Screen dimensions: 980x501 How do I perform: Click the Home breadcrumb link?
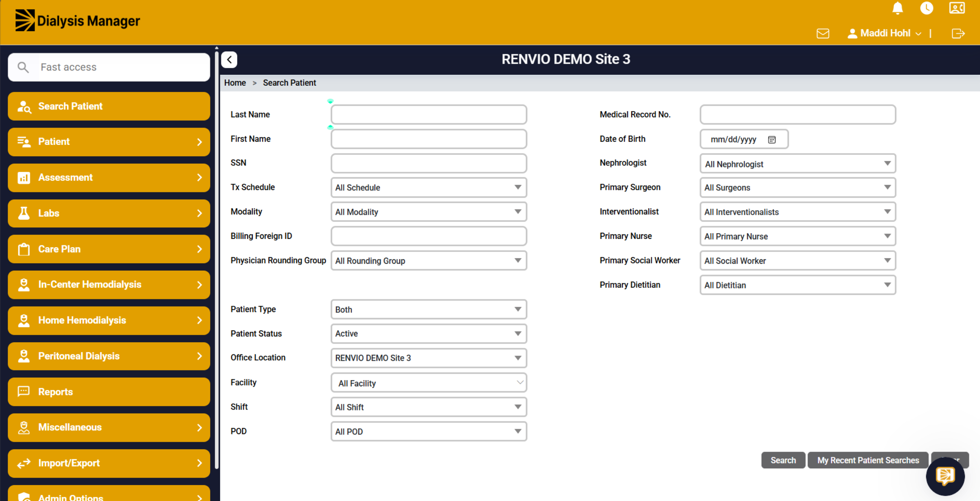[x=235, y=83]
